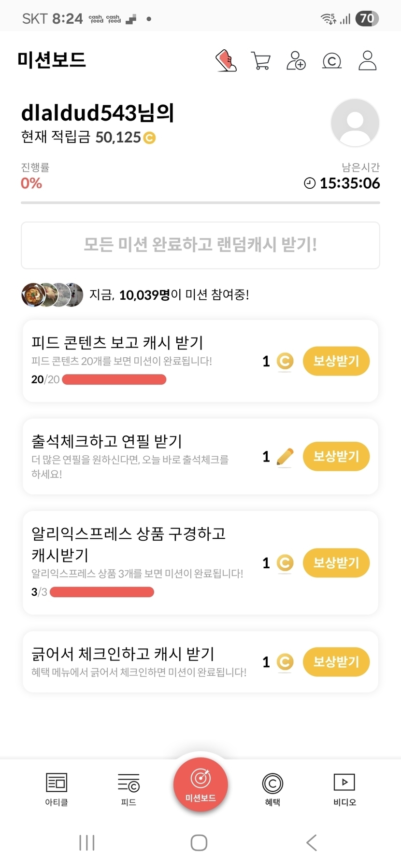Open the my profile icon

(367, 61)
